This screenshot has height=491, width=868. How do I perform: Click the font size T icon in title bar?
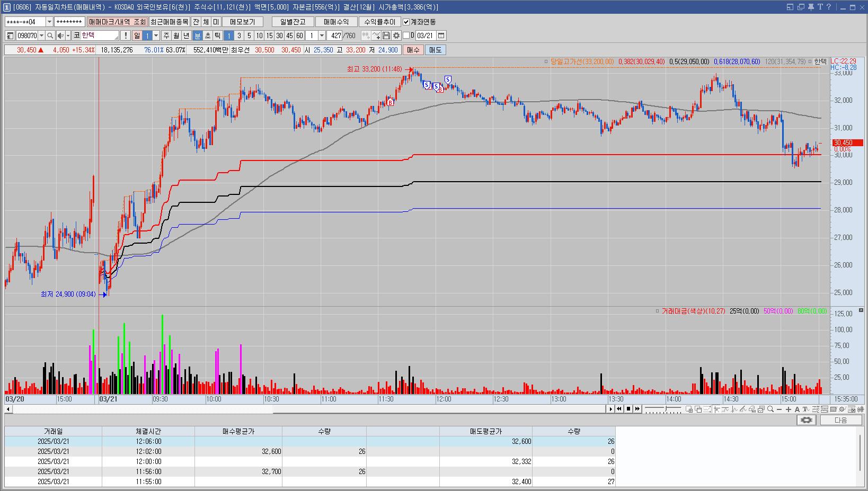pyautogui.click(x=820, y=7)
